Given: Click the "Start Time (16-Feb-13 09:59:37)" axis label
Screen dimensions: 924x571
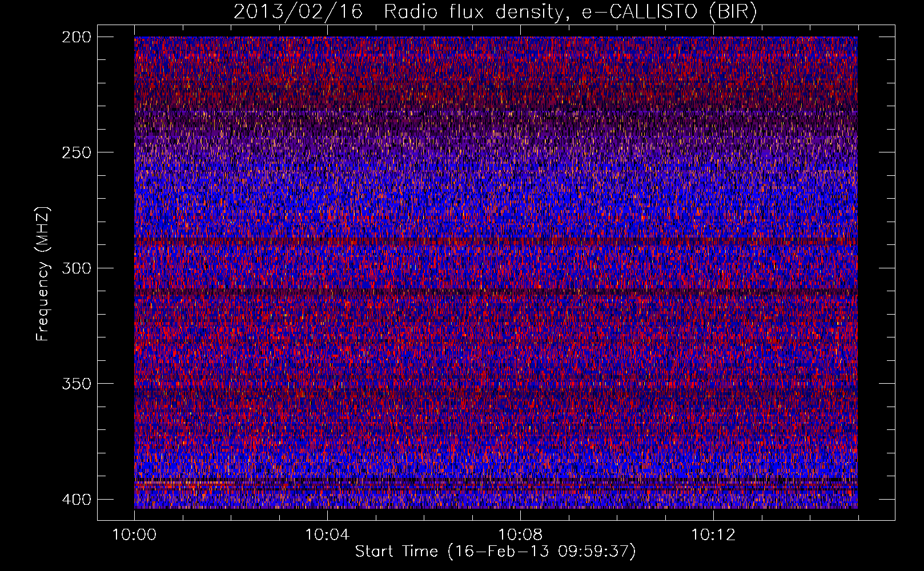Looking at the screenshot, I should coord(495,552).
